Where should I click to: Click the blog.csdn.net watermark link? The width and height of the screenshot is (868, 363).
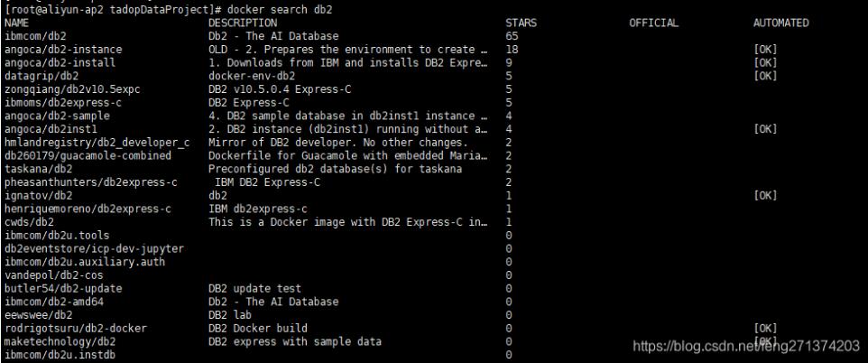pos(745,345)
